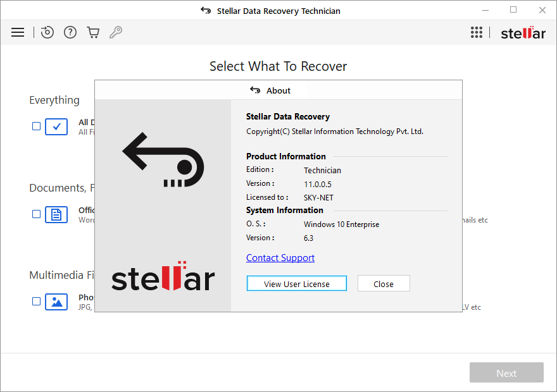Click the large recovery arrow logo in About
The height and width of the screenshot is (392, 557).
[x=163, y=160]
